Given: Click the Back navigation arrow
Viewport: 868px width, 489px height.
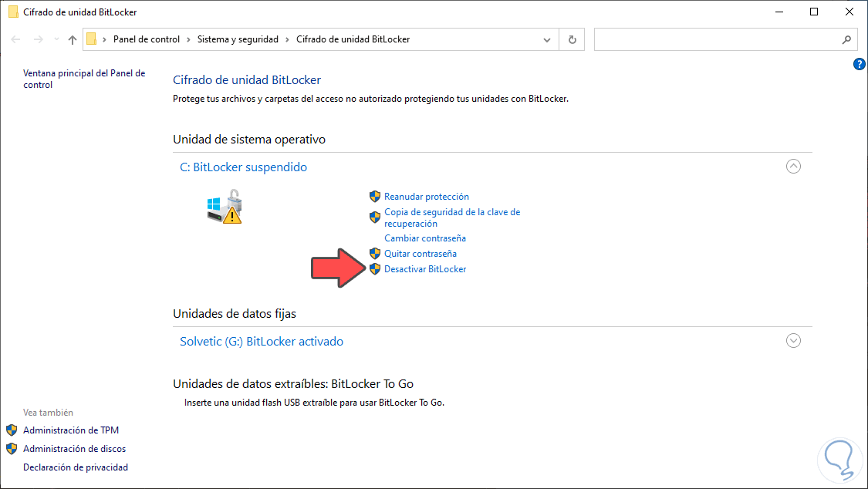Looking at the screenshot, I should [x=15, y=39].
